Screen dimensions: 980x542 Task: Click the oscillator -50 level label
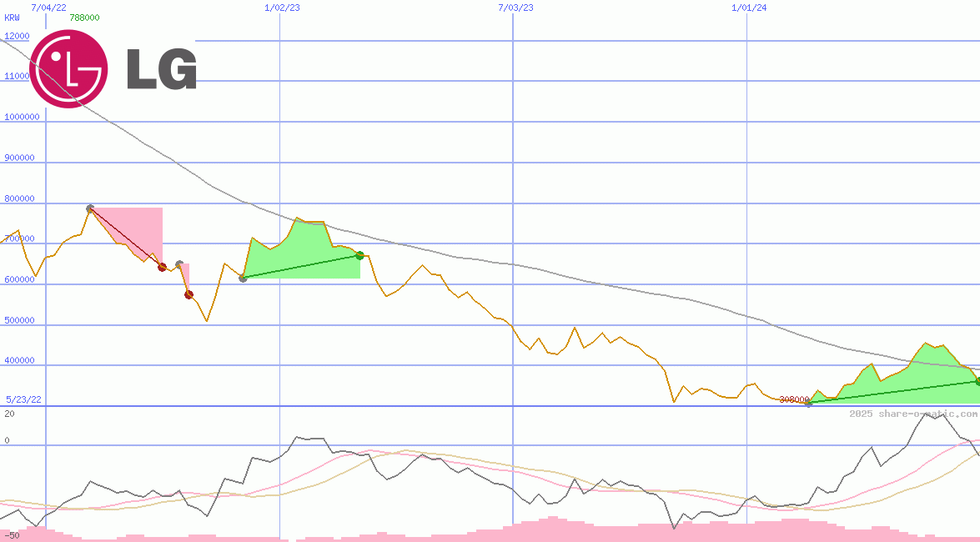tap(12, 536)
